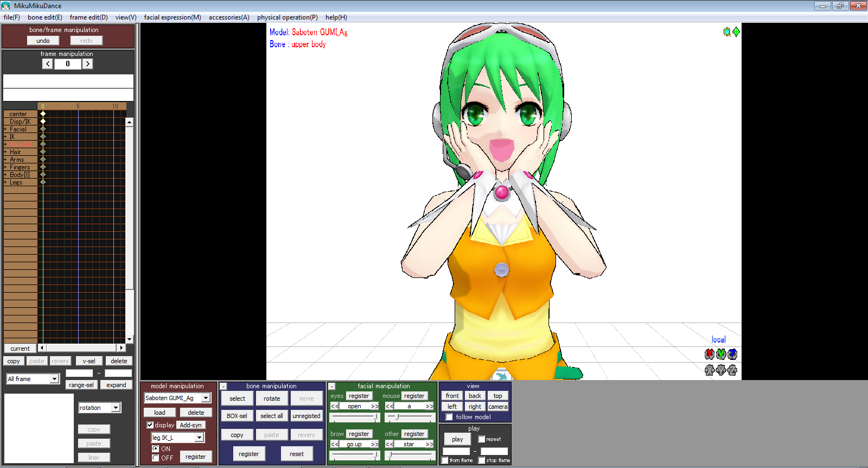Click the other (star) morph slider handle
The width and height of the screenshot is (868, 468).
coord(390,455)
